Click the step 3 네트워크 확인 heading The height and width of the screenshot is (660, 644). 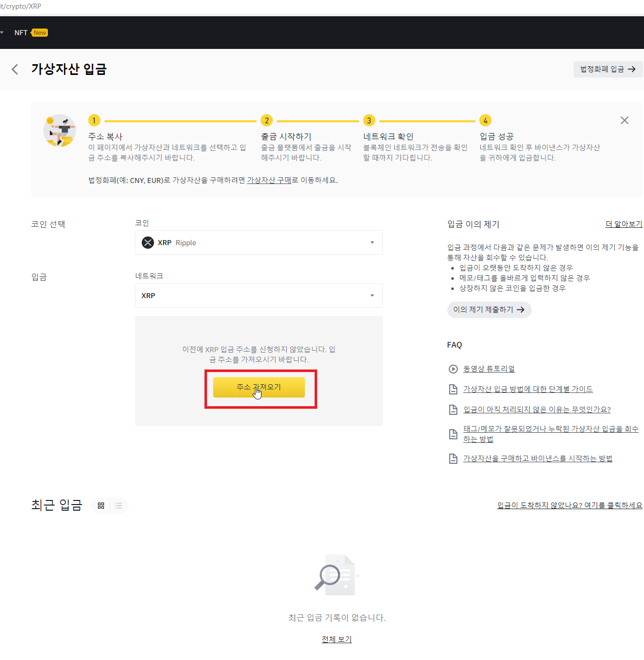point(388,137)
